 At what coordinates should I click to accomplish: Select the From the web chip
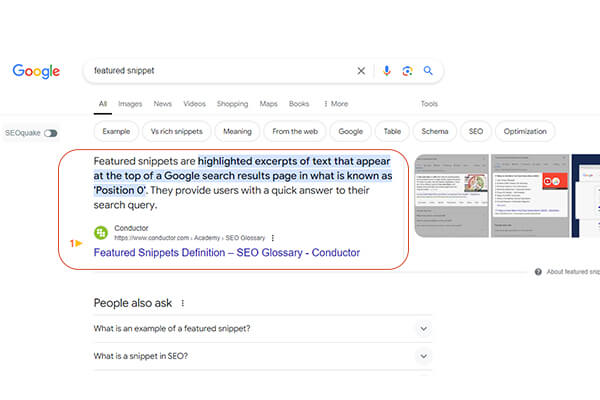click(295, 131)
